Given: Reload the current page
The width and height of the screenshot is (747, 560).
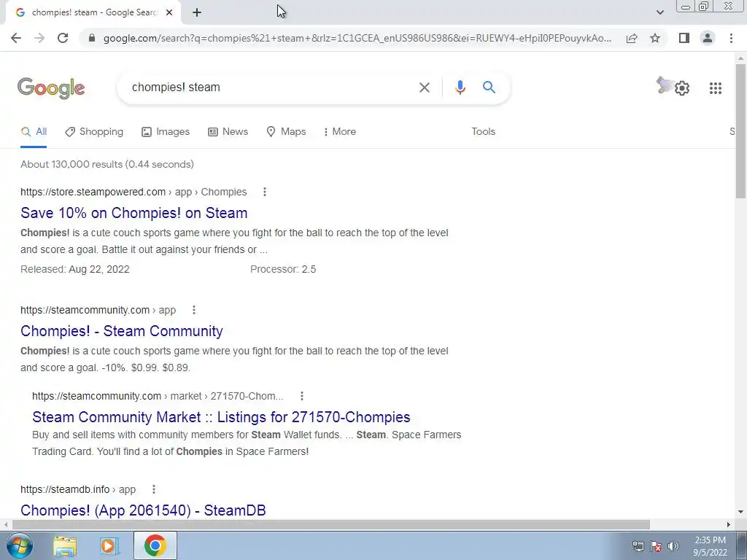Looking at the screenshot, I should tap(63, 38).
